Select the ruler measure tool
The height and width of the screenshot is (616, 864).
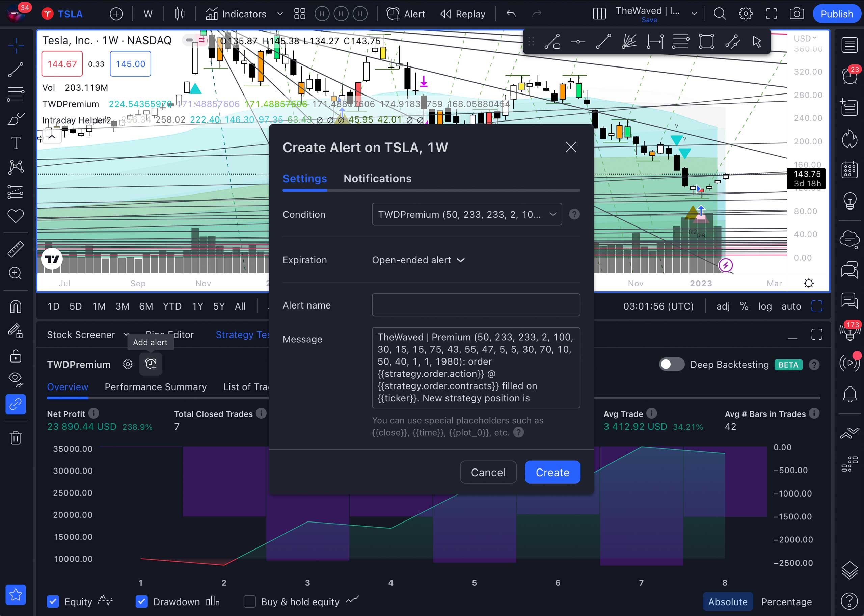(16, 249)
